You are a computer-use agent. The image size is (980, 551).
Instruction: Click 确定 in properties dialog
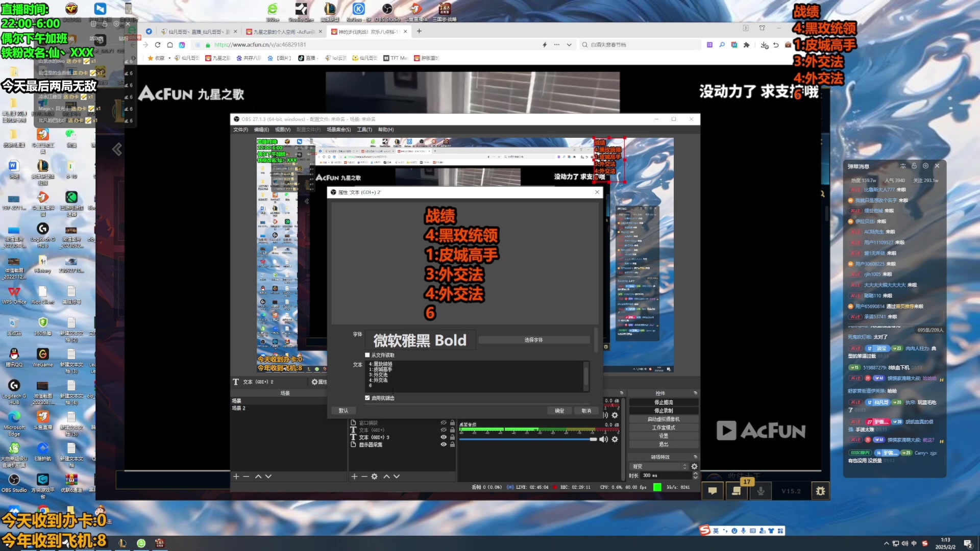pos(559,411)
